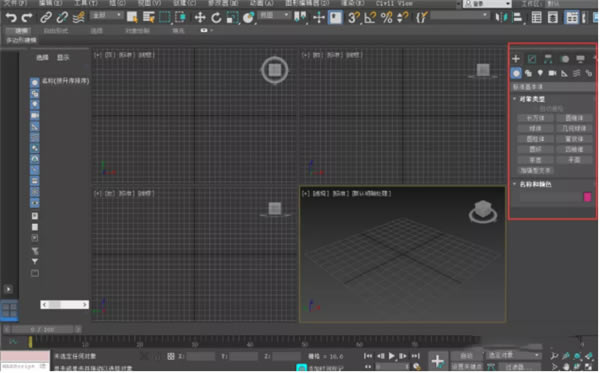
Task: Open the Modify panel tab icon
Action: coord(532,59)
